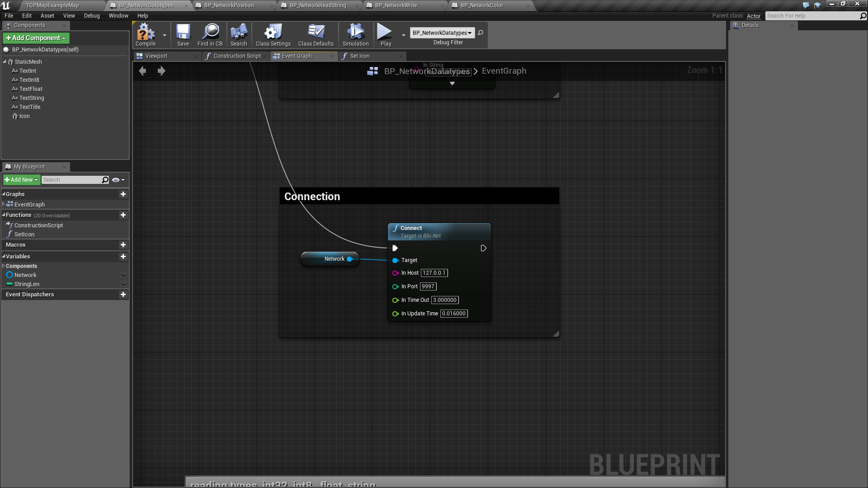The image size is (868, 488).
Task: Open the ConstructionScript function
Action: tap(38, 225)
